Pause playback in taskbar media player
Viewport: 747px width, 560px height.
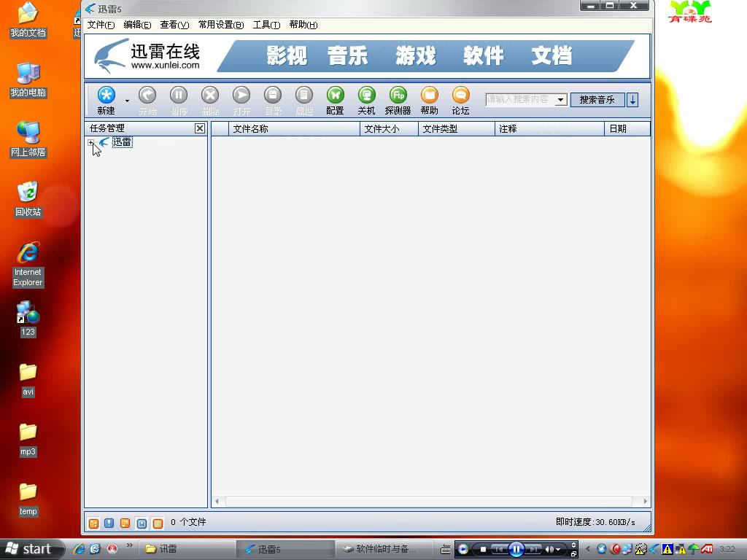(x=516, y=550)
